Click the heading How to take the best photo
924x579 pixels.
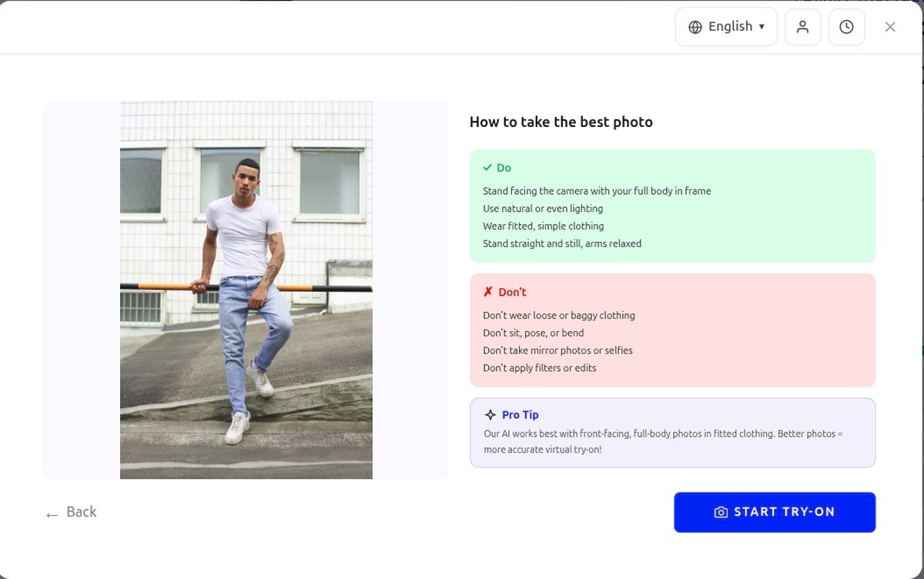coord(561,122)
